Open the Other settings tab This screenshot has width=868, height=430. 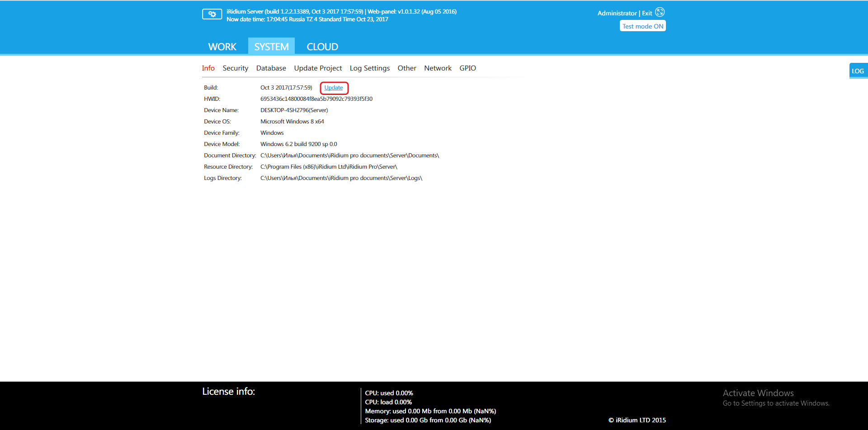point(406,68)
